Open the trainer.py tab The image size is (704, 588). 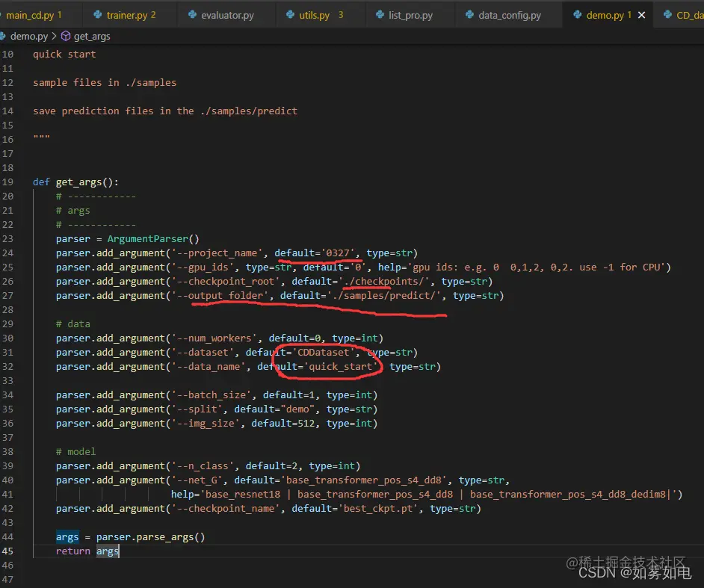[129, 15]
